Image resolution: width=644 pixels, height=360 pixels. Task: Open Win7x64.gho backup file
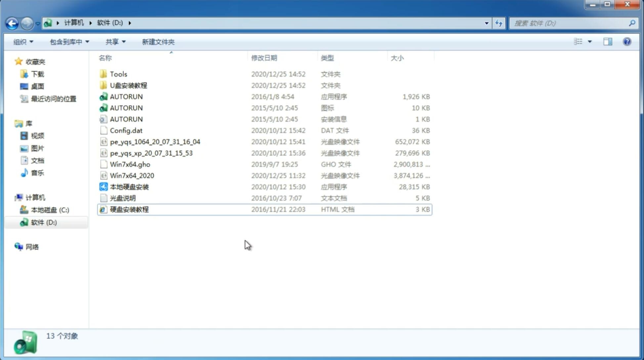tap(130, 164)
